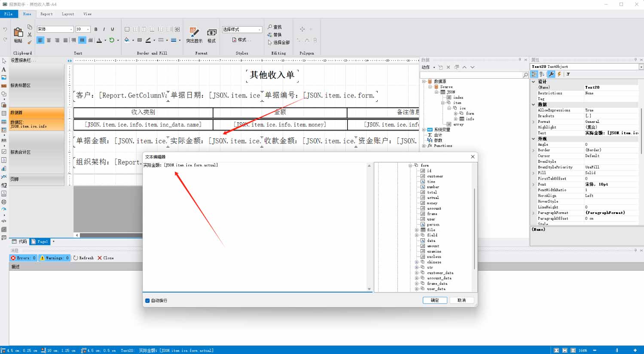Toggle vertical middle alignment

coord(82,40)
